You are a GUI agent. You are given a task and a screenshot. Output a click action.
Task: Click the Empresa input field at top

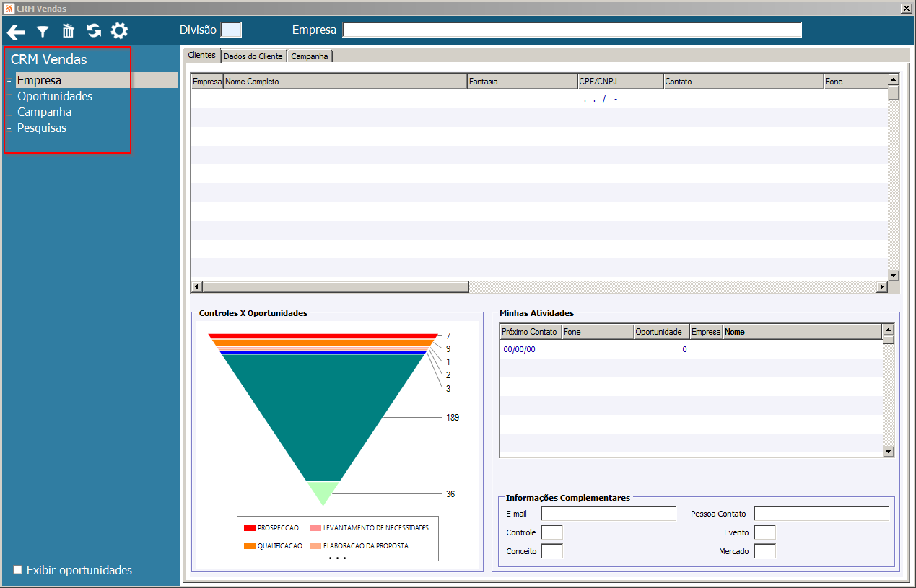tap(572, 30)
